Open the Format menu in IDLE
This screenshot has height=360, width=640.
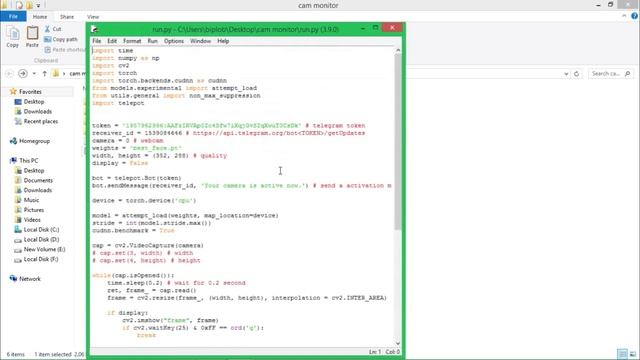(132, 41)
